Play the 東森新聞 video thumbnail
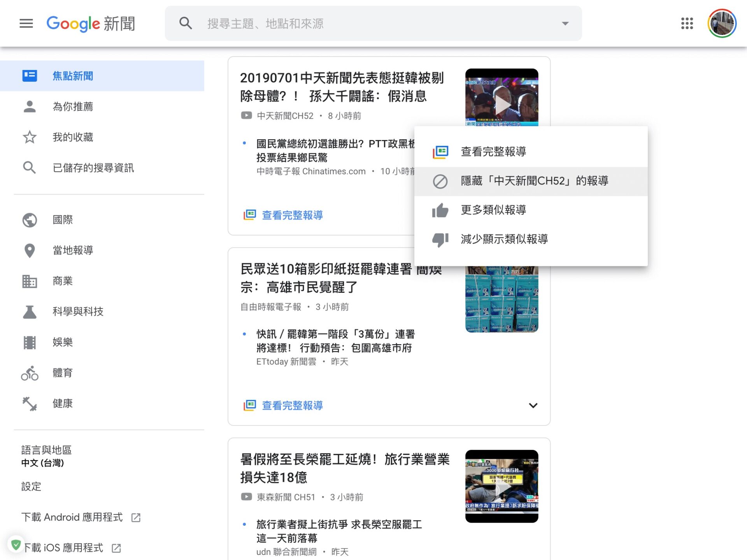The width and height of the screenshot is (747, 560). point(502,486)
